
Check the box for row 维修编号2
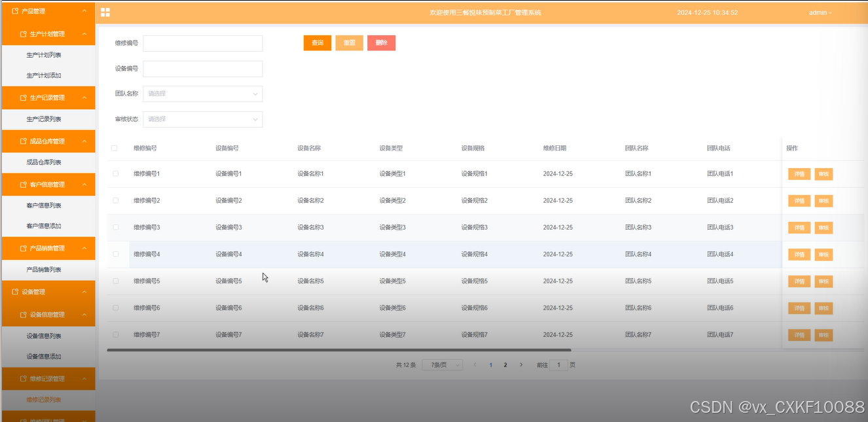click(x=116, y=200)
